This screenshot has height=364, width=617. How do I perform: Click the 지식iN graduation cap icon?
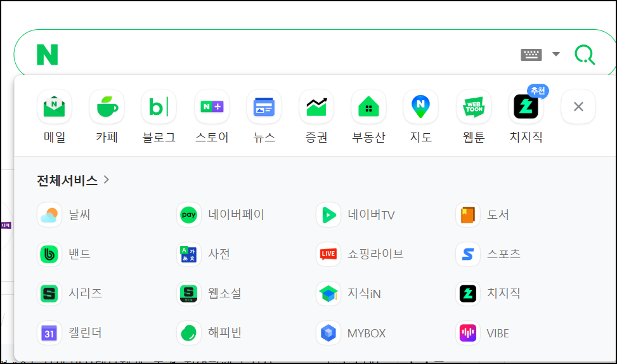pyautogui.click(x=328, y=294)
